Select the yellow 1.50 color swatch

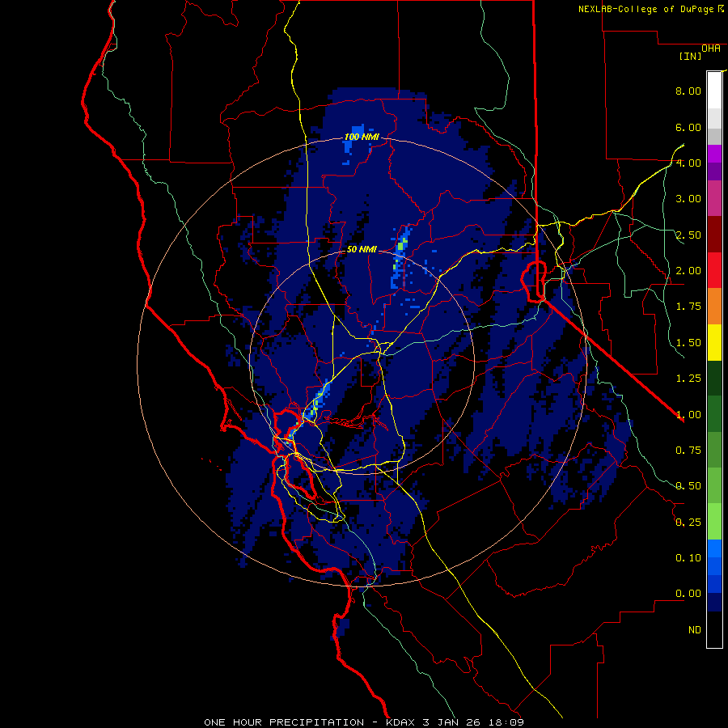coord(714,343)
